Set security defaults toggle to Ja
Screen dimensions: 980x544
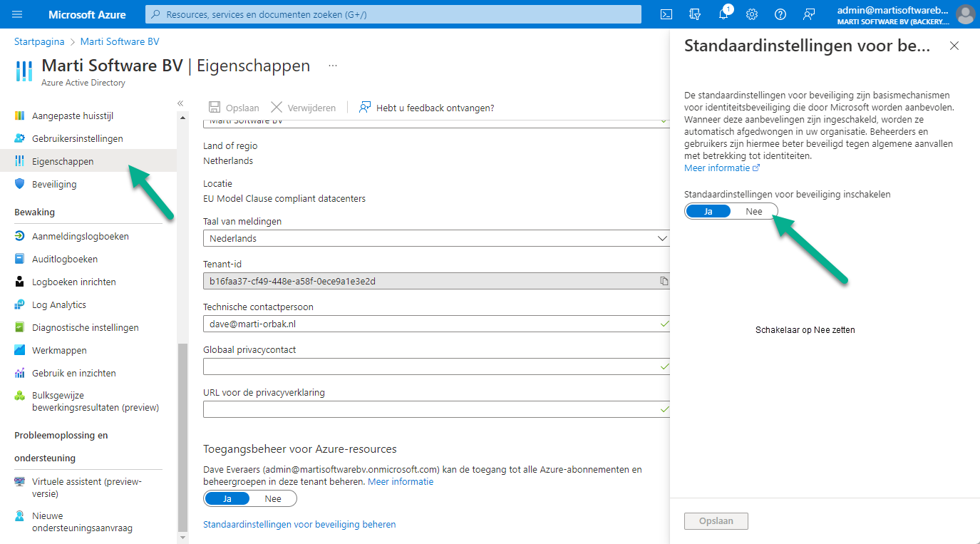point(708,211)
